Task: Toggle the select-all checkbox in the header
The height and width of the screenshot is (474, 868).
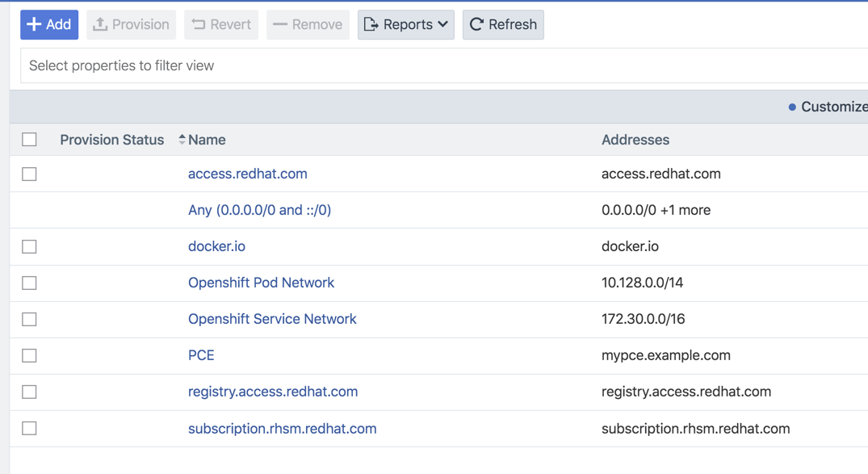Action: coord(29,139)
